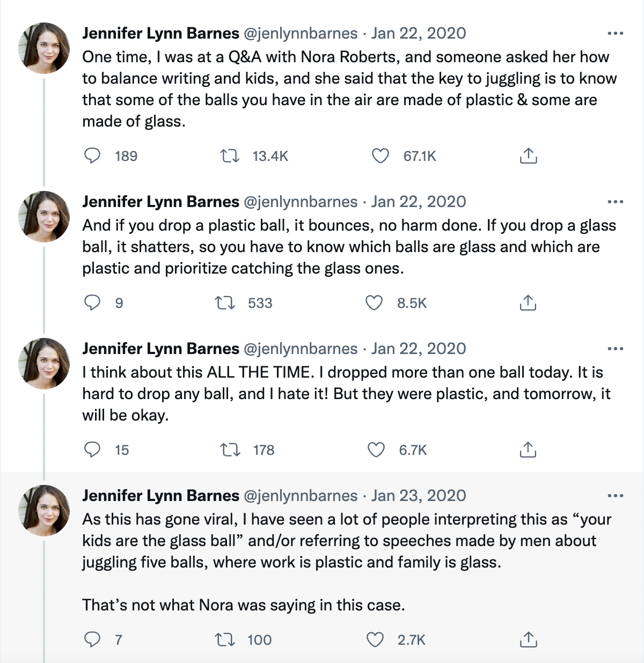Retweet the tweet with 100 retweets
This screenshot has width=644, height=663.
[225, 639]
